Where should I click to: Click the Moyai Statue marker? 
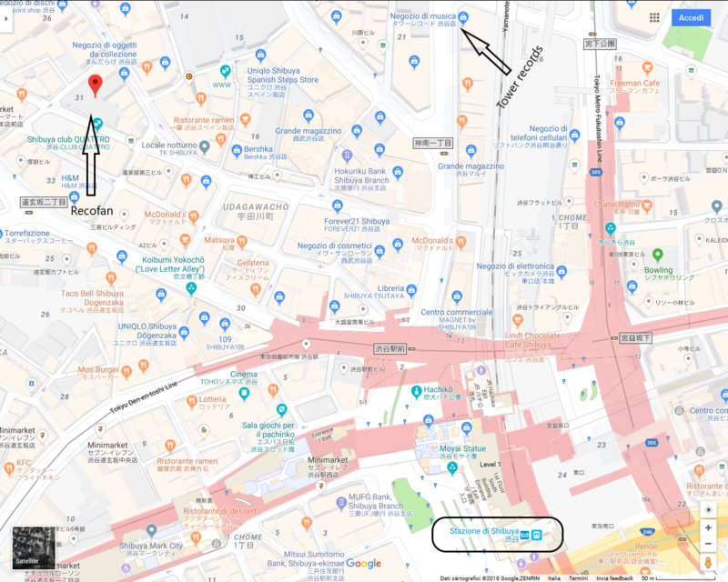coord(453,468)
